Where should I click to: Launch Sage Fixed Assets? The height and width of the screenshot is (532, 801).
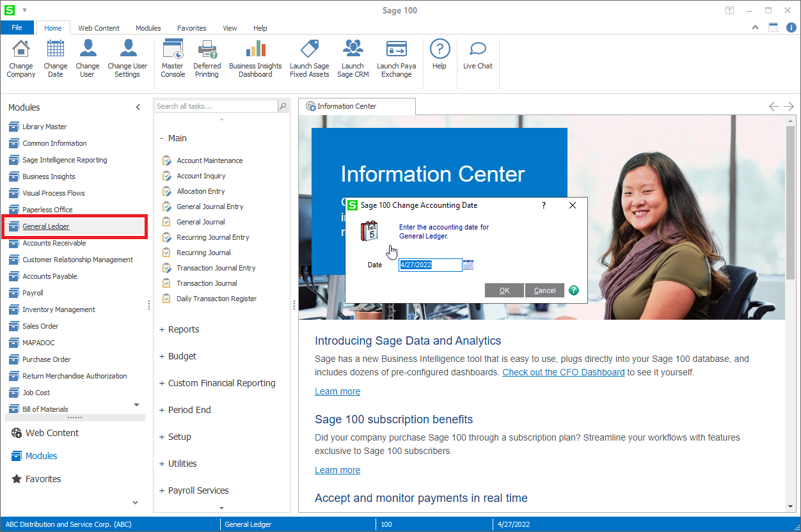310,58
